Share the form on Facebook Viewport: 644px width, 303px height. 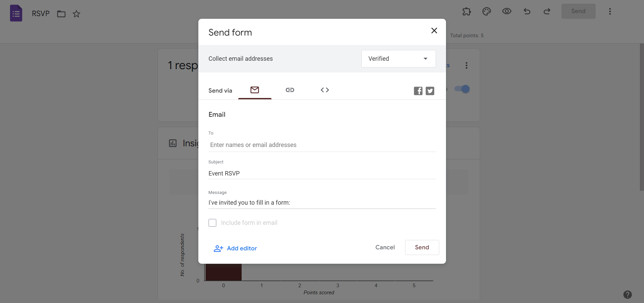tap(418, 91)
